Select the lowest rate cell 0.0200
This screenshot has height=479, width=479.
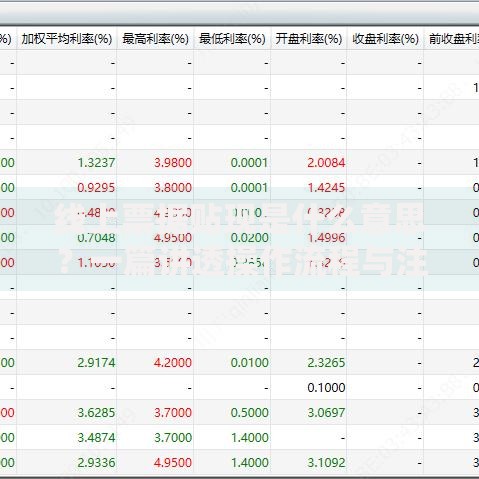(249, 238)
